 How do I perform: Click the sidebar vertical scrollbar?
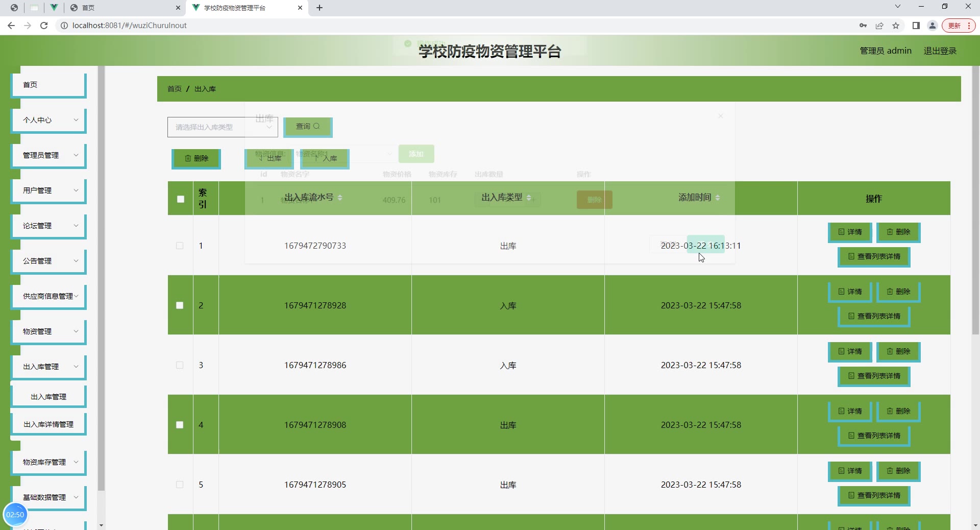101,278
